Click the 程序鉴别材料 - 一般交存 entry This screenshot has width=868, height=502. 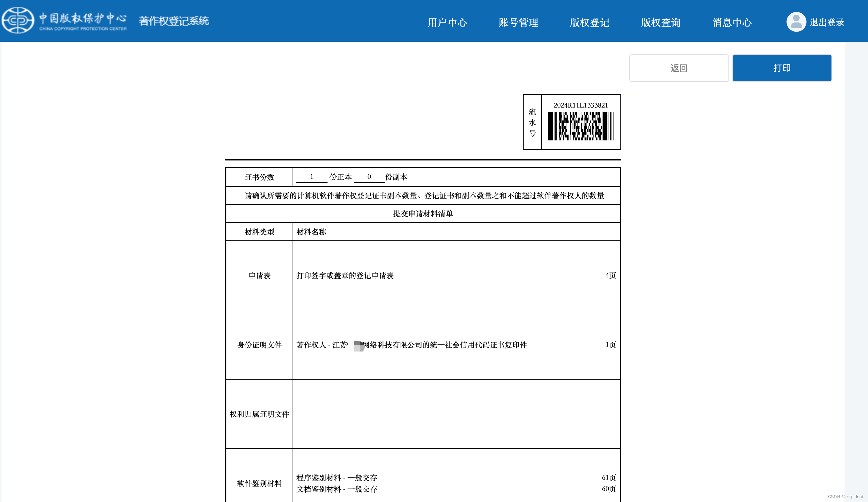coord(337,478)
